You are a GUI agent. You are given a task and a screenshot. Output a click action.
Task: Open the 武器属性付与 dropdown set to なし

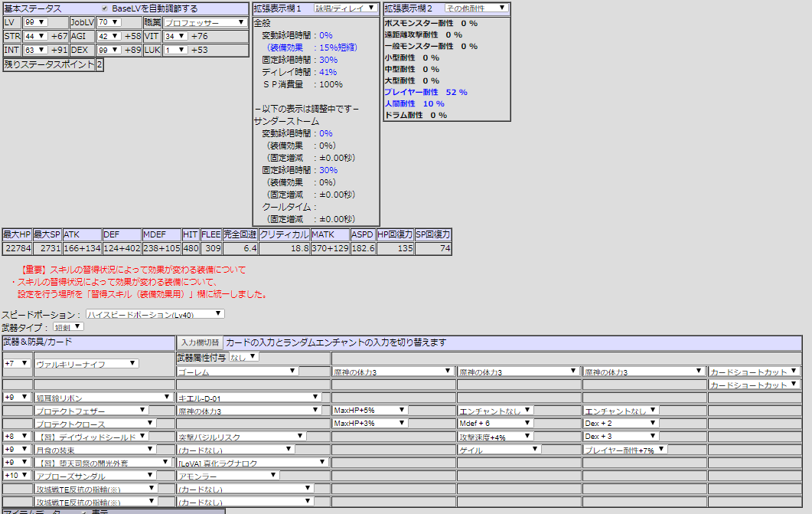(x=243, y=357)
